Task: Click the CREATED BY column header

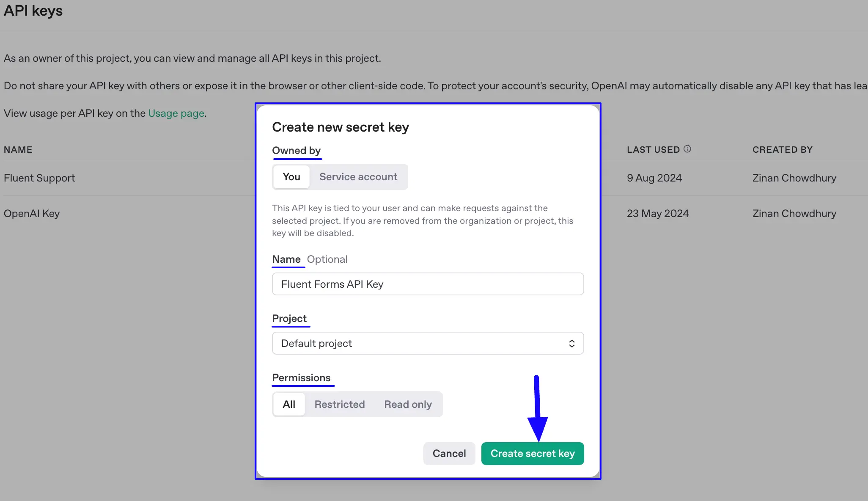Action: pyautogui.click(x=783, y=150)
